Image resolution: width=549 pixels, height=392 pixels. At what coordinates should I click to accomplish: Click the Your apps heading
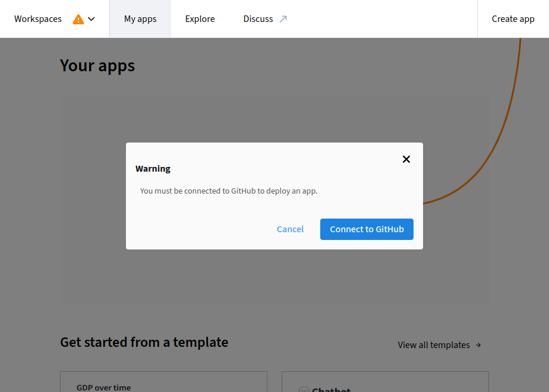pyautogui.click(x=97, y=65)
